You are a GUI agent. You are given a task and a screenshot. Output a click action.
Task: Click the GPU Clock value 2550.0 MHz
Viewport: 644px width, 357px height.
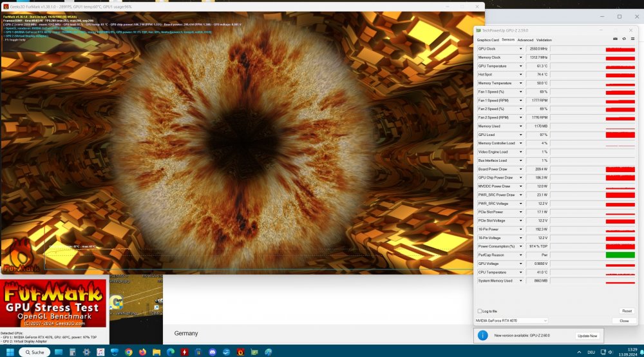click(x=538, y=49)
